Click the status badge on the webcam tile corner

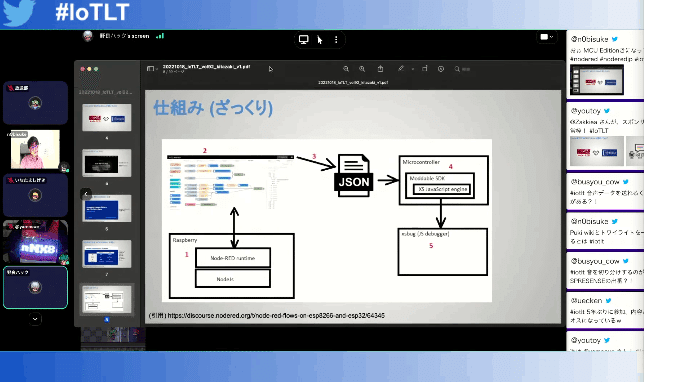(64, 167)
